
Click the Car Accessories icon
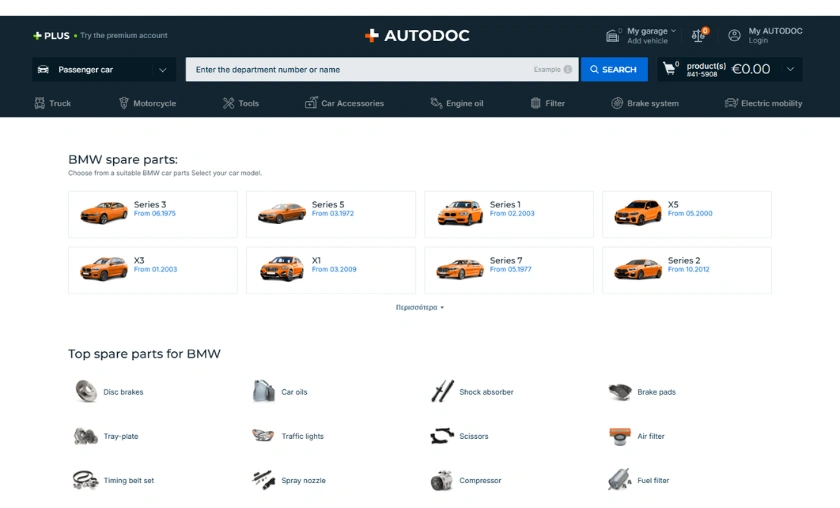tap(311, 103)
